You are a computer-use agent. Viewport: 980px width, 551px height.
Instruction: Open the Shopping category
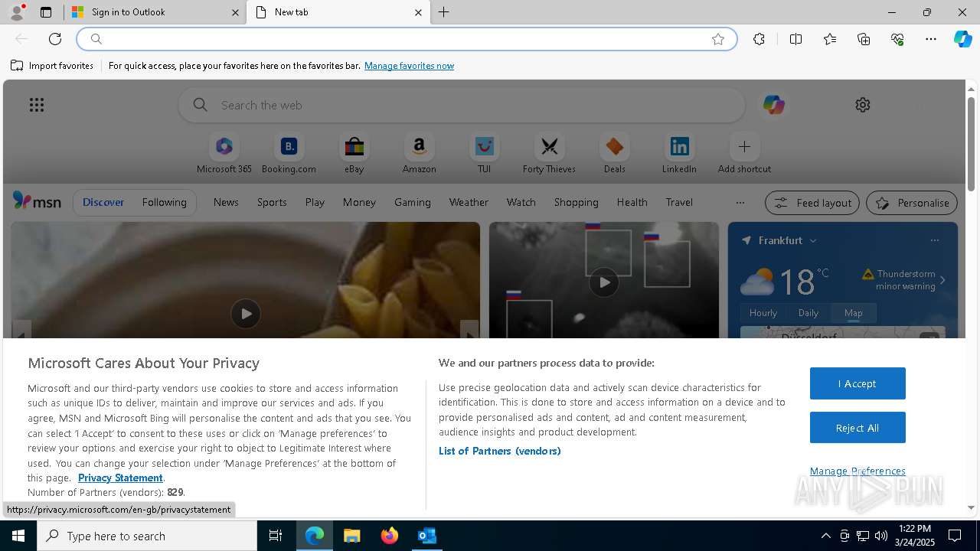pos(577,202)
